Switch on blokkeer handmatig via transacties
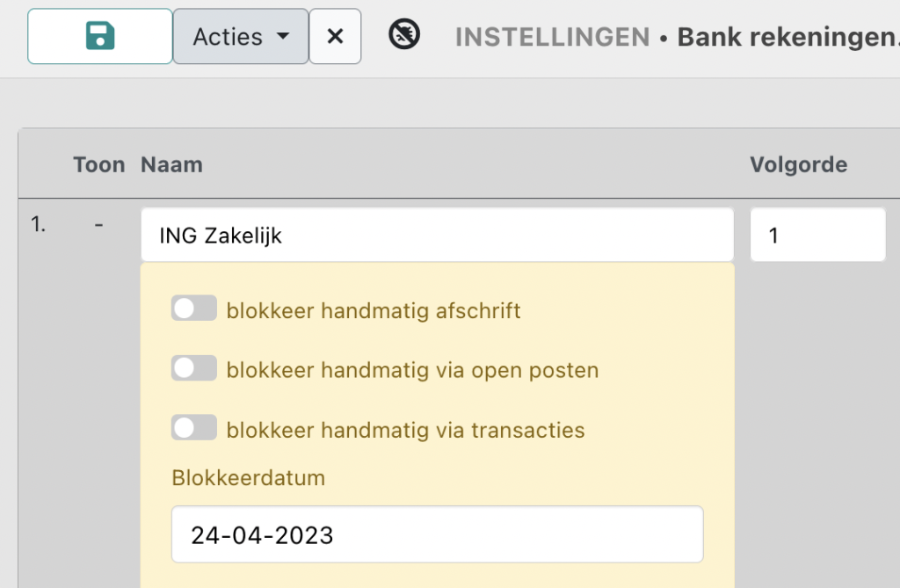 193,427
